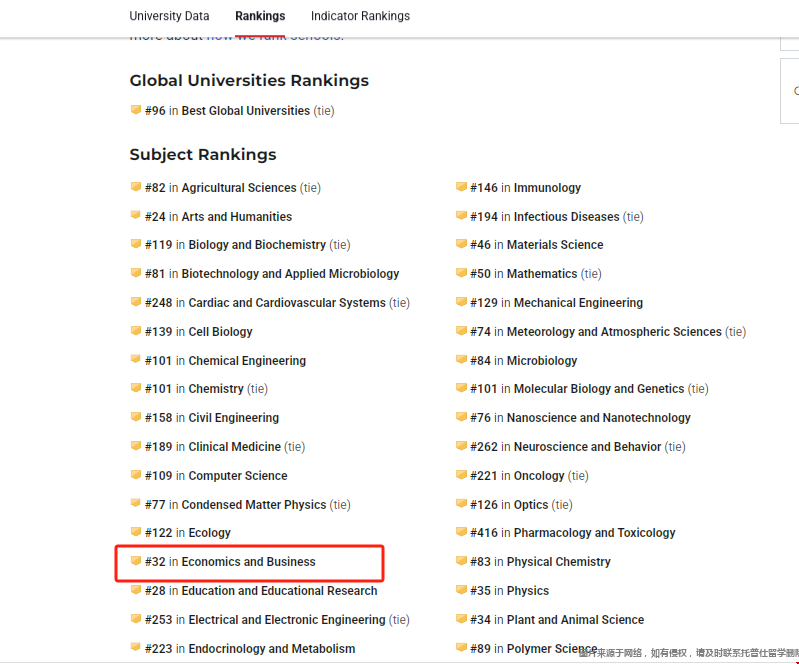Open Chemistry ranking link
799x664 pixels.
[x=216, y=389]
